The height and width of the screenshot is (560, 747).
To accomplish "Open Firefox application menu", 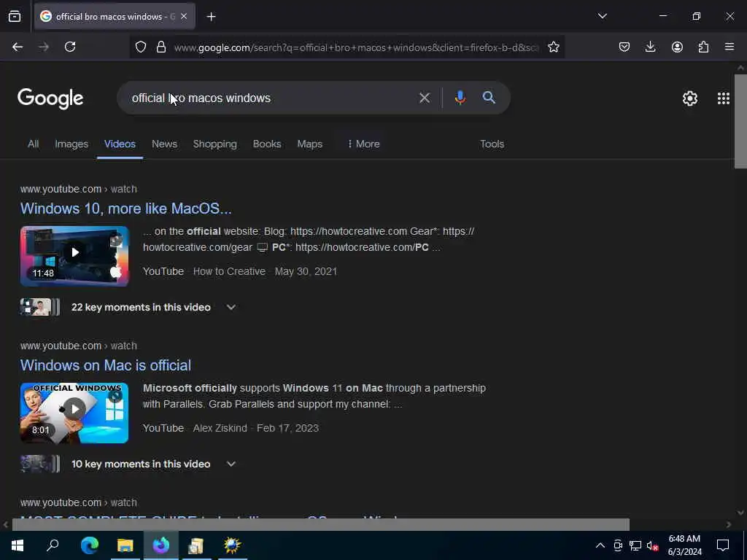I will click(729, 47).
